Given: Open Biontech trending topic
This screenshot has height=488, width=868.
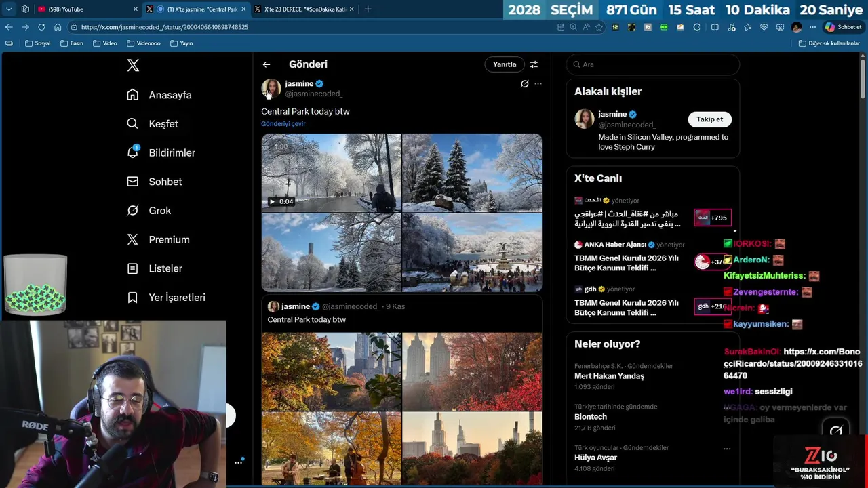Looking at the screenshot, I should (653, 417).
